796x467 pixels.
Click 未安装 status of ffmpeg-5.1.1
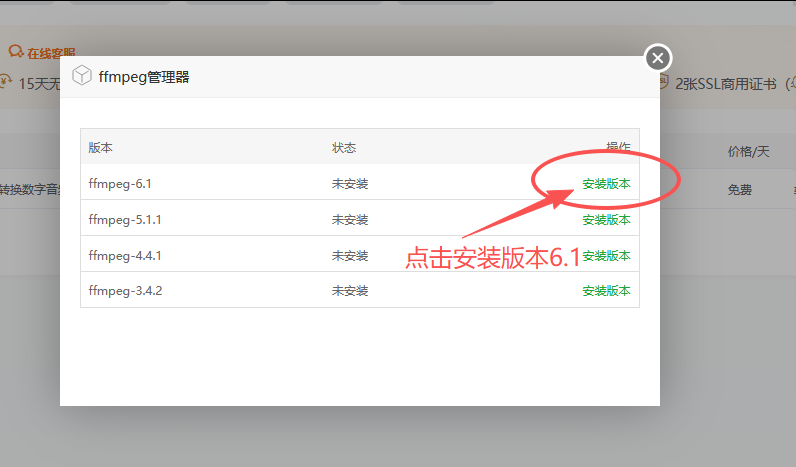tap(350, 220)
